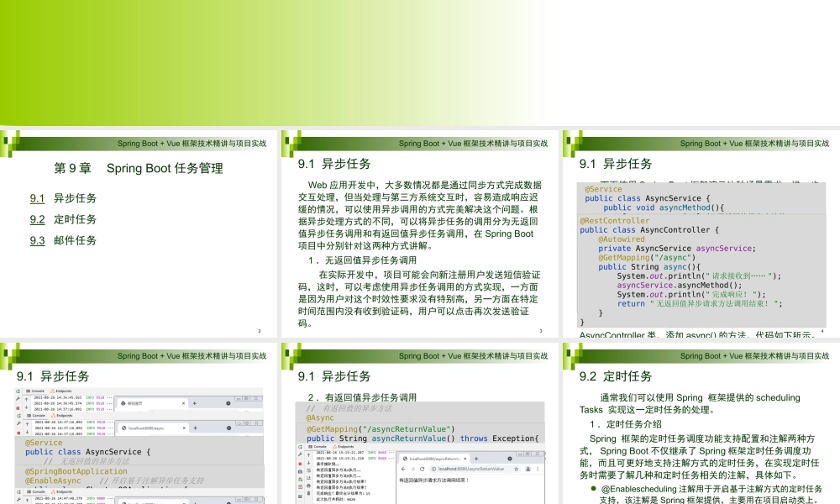Click the Chrome forward arrow

413,469
